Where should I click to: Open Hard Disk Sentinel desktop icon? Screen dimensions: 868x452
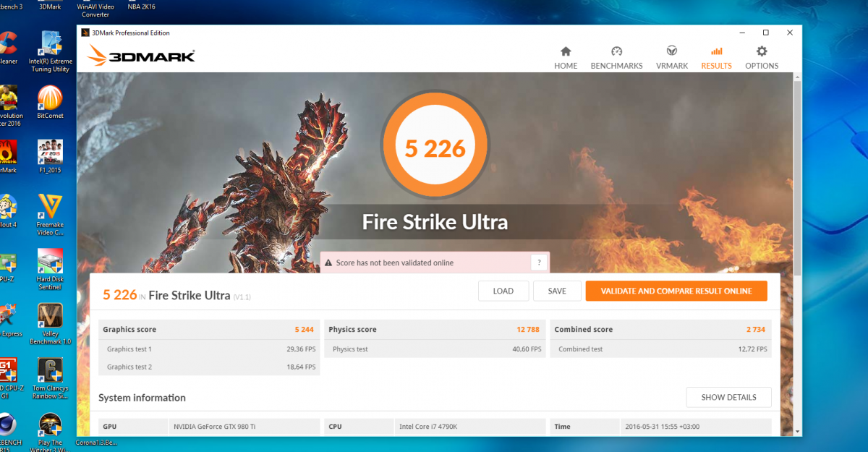50,270
